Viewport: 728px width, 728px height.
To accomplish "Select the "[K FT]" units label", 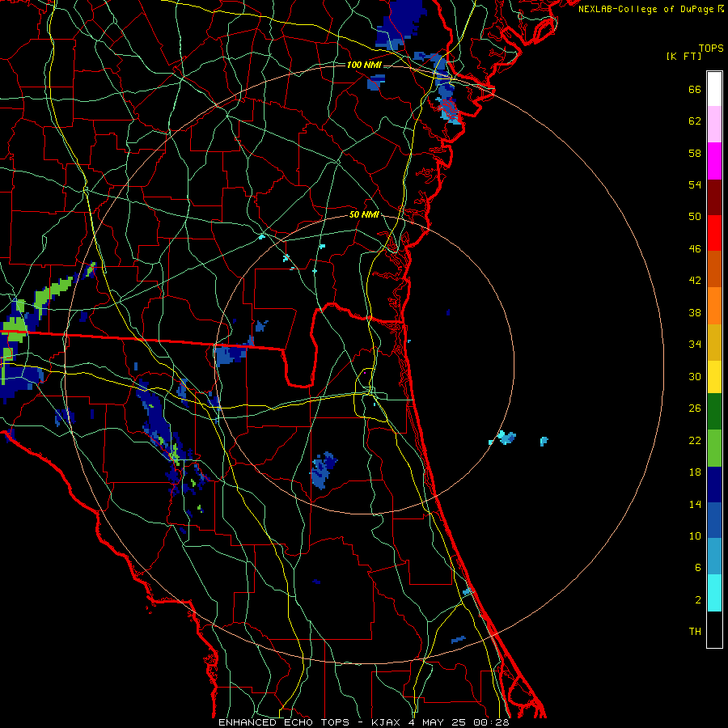I will coord(684,56).
